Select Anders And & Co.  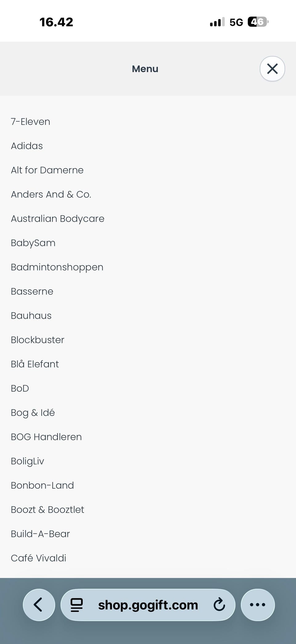point(51,194)
